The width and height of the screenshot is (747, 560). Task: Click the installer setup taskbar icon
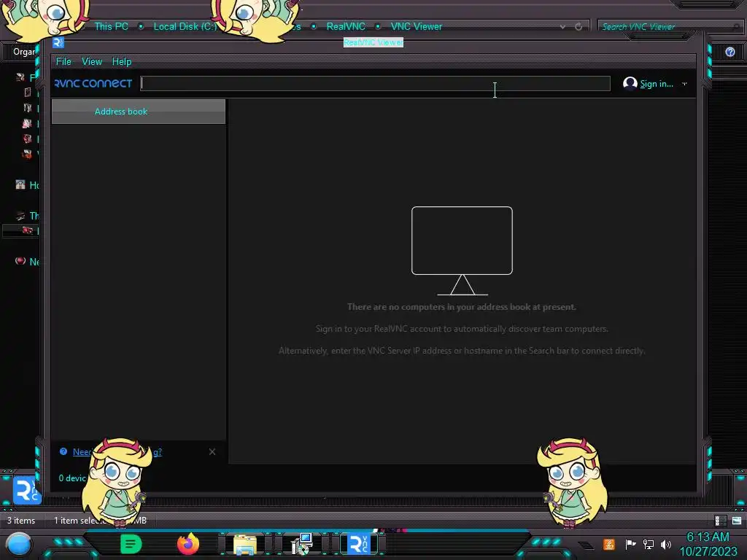pyautogui.click(x=302, y=544)
